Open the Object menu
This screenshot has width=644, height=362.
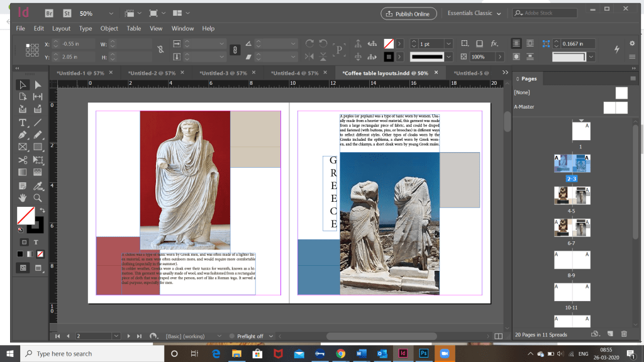click(109, 28)
